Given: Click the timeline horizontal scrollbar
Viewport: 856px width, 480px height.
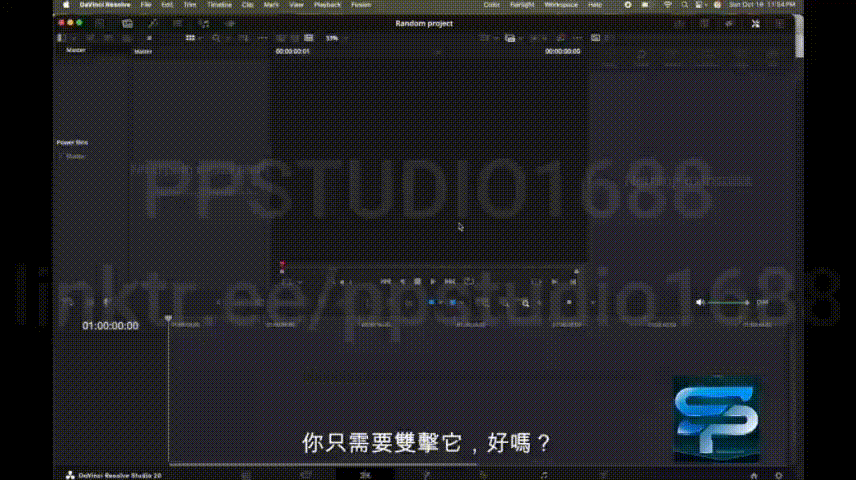Looking at the screenshot, I should [323, 465].
